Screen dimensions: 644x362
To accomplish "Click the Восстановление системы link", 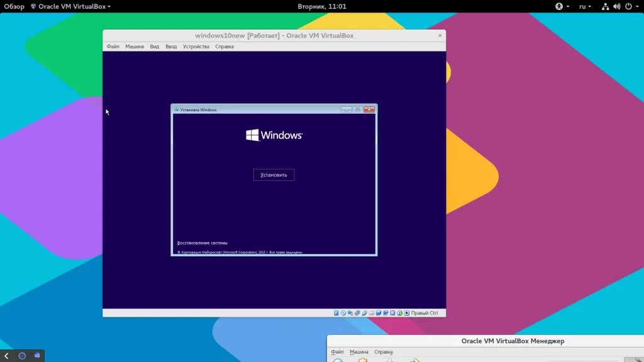I will [x=202, y=243].
